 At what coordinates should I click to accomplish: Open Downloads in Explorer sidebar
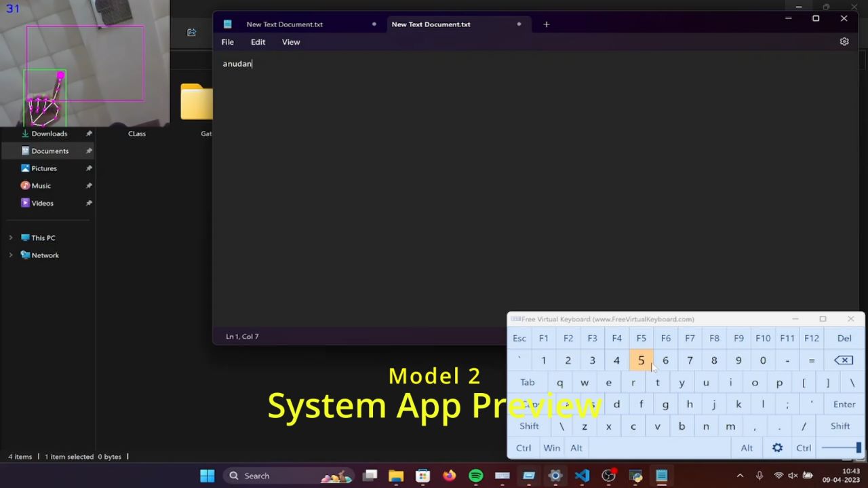[x=49, y=134]
